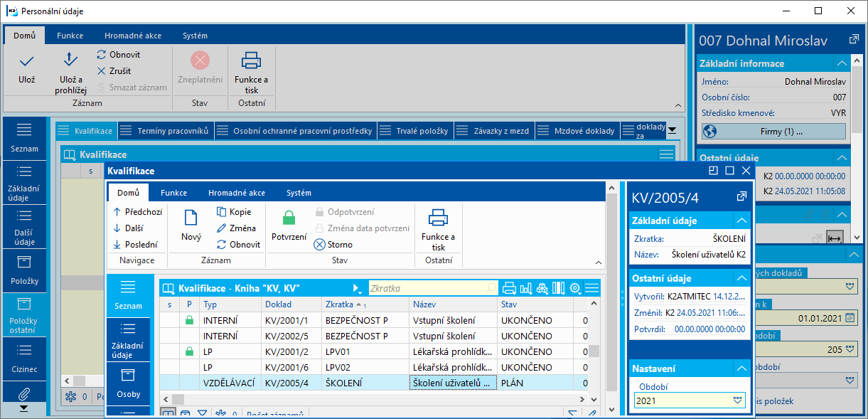Collapse the Základní informace panel
Viewport: 868px width, 419px height.
click(841, 63)
